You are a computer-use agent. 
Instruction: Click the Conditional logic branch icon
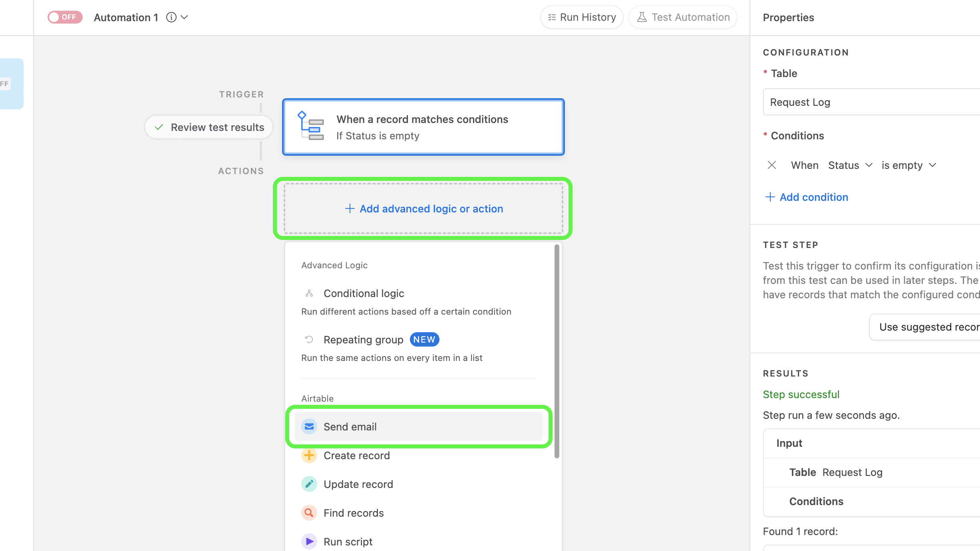point(309,293)
